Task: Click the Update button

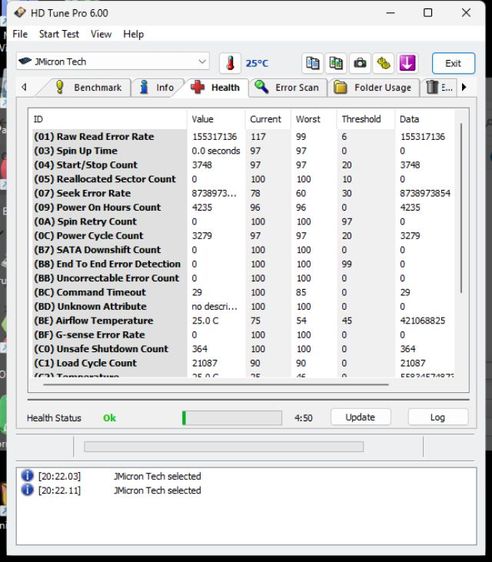Action: 360,417
